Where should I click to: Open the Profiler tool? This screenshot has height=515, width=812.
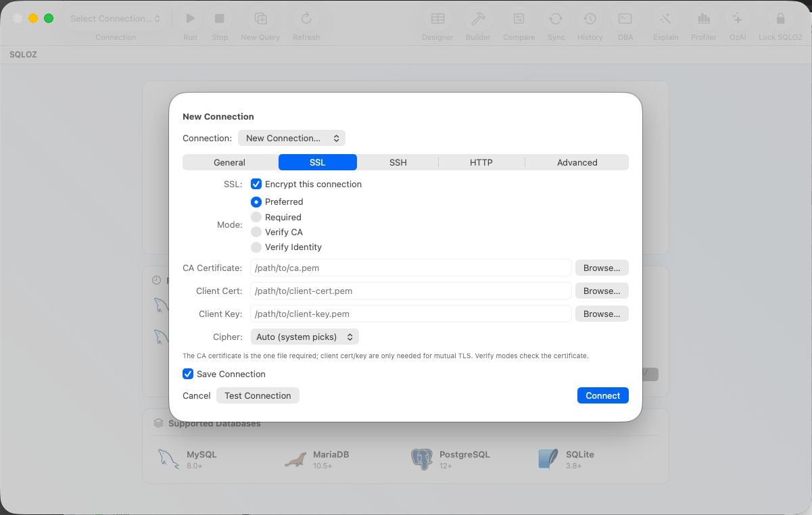[703, 19]
